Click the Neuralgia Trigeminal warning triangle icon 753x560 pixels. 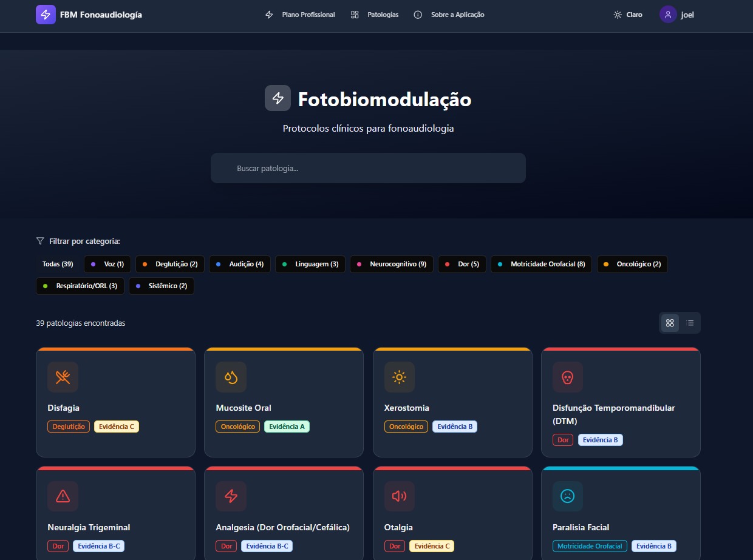[x=63, y=496]
